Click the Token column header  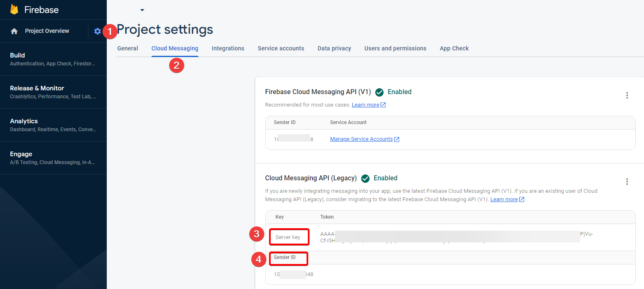[x=327, y=217]
